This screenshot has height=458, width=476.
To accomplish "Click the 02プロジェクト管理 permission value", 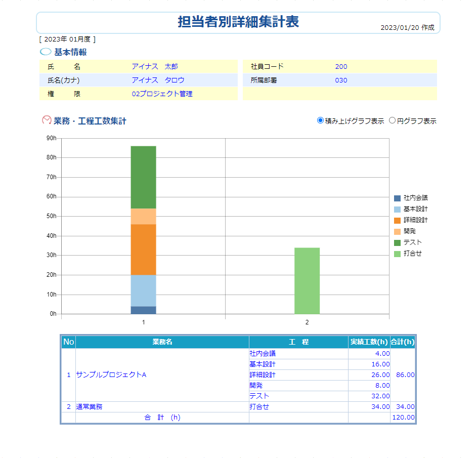I will (x=162, y=94).
